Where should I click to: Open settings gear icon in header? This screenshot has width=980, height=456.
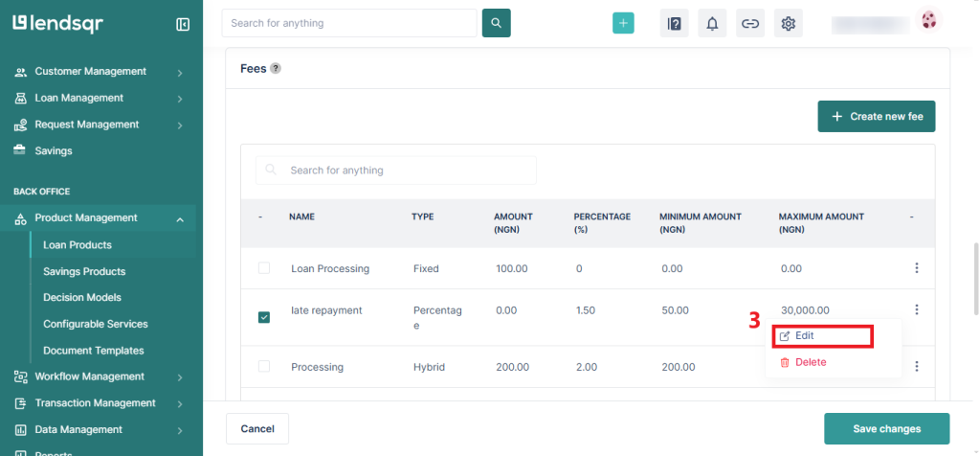pos(789,24)
